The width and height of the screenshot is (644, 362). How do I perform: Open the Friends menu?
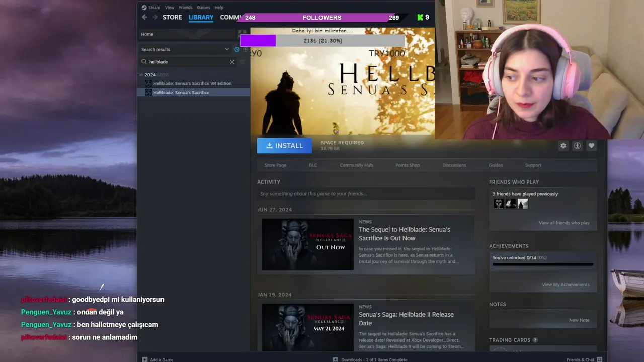click(x=186, y=8)
